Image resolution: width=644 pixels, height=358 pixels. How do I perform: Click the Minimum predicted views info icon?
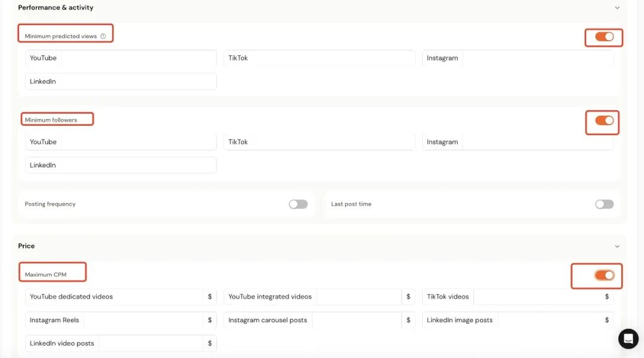tap(103, 36)
